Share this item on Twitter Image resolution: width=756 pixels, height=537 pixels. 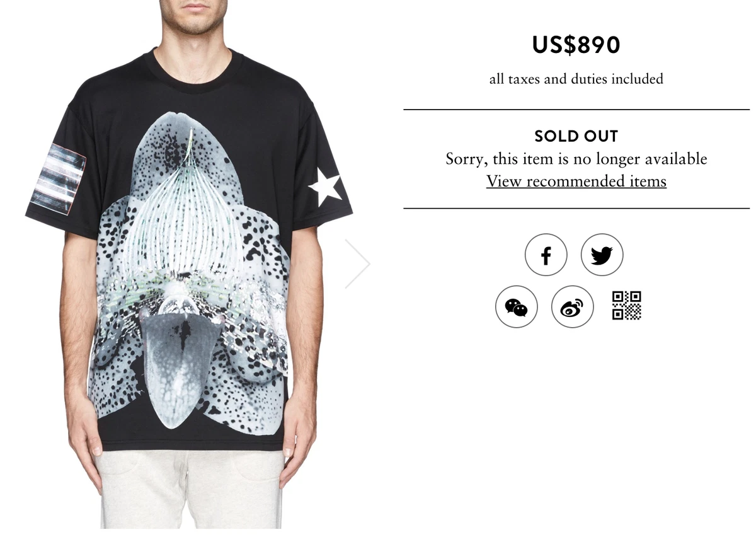coord(602,255)
